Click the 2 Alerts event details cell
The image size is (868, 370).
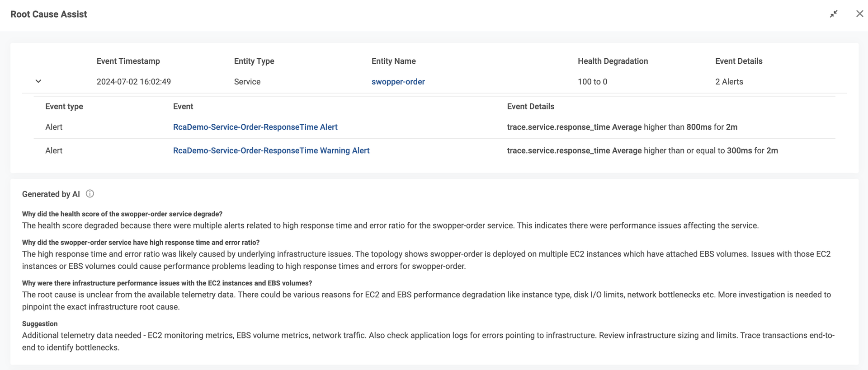click(729, 82)
